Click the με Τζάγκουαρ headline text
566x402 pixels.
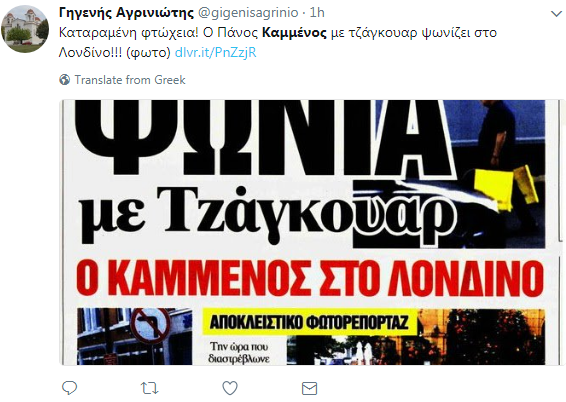(269, 213)
